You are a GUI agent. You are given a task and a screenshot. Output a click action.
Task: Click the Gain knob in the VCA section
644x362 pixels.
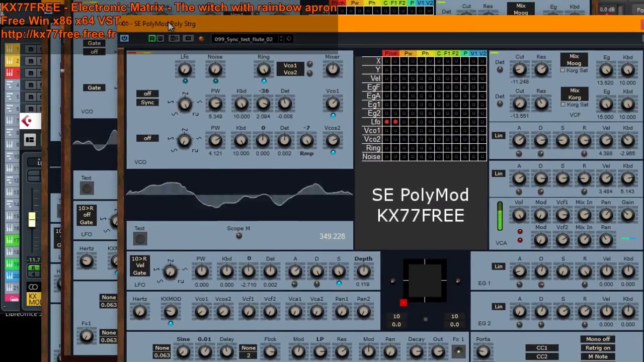coord(628,215)
